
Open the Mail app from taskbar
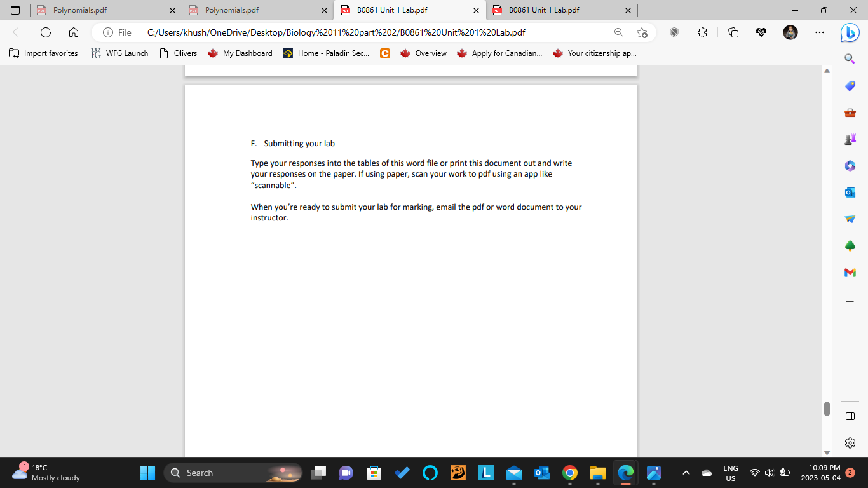514,473
